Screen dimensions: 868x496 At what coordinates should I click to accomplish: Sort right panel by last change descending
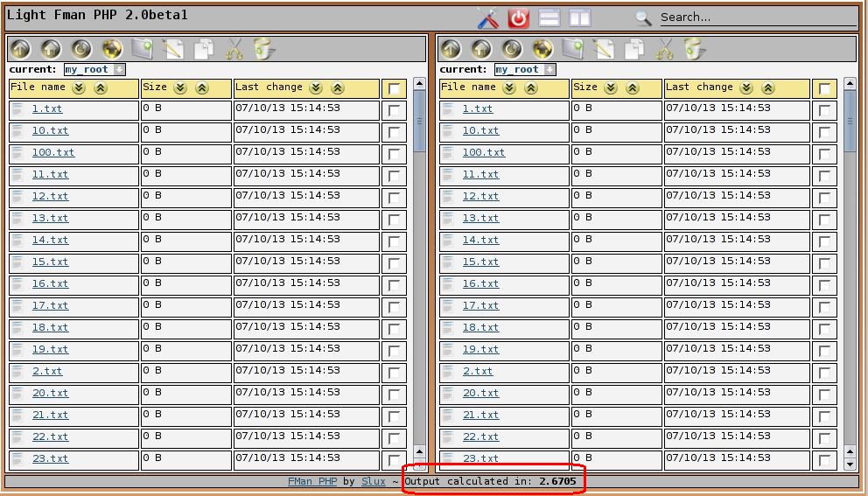[x=746, y=88]
